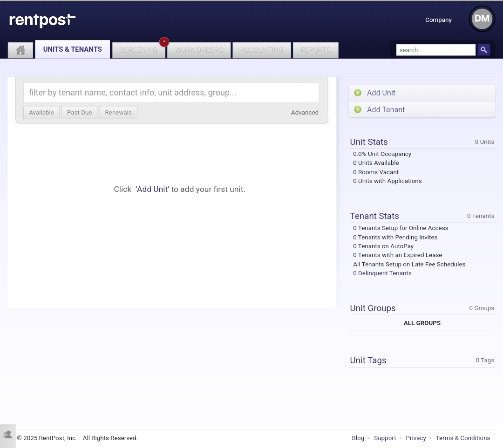Viewport: 503px width, 448px height.
Task: Click 'All Tenants Setup on Late Fee Schedules'
Action: 409,264
